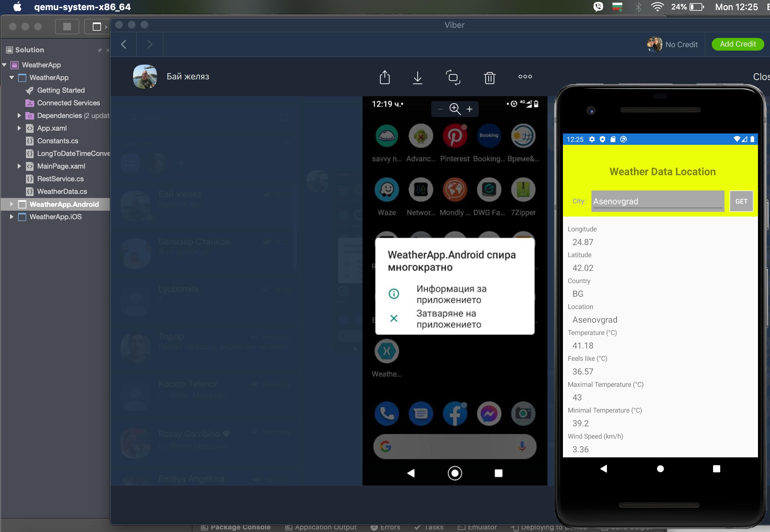The width and height of the screenshot is (770, 532).
Task: Expand the WeatherApp.Android project node
Action: 12,204
